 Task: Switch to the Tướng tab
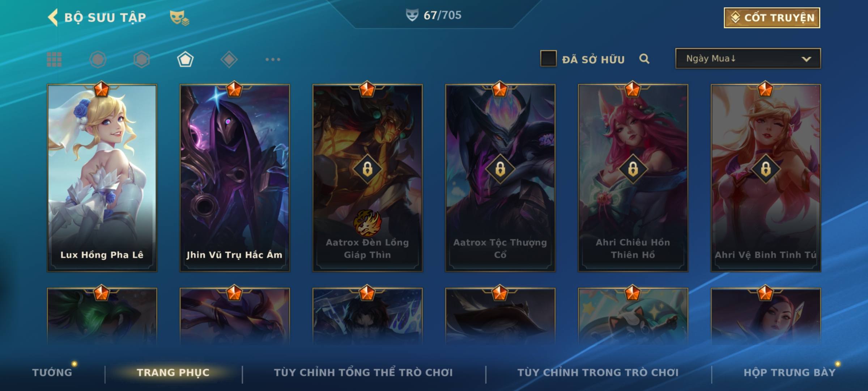tap(52, 372)
